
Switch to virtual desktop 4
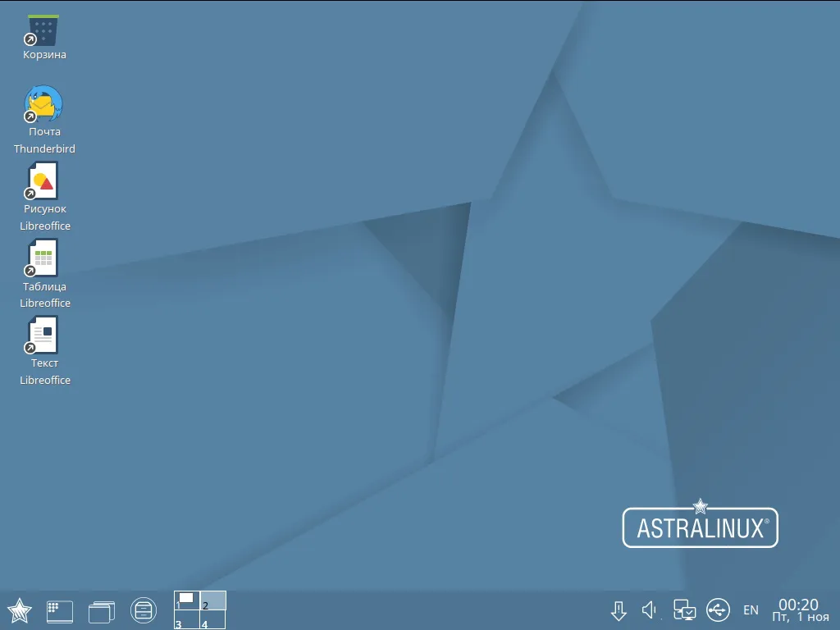(213, 620)
